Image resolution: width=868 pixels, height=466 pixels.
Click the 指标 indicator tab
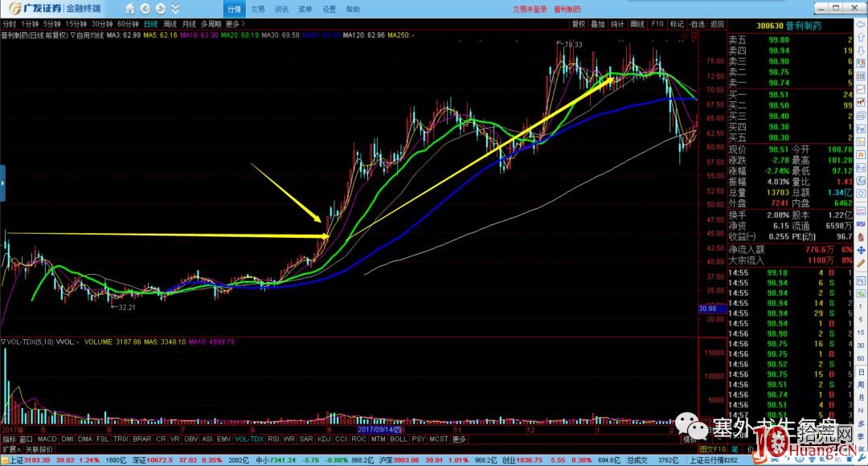[10, 439]
